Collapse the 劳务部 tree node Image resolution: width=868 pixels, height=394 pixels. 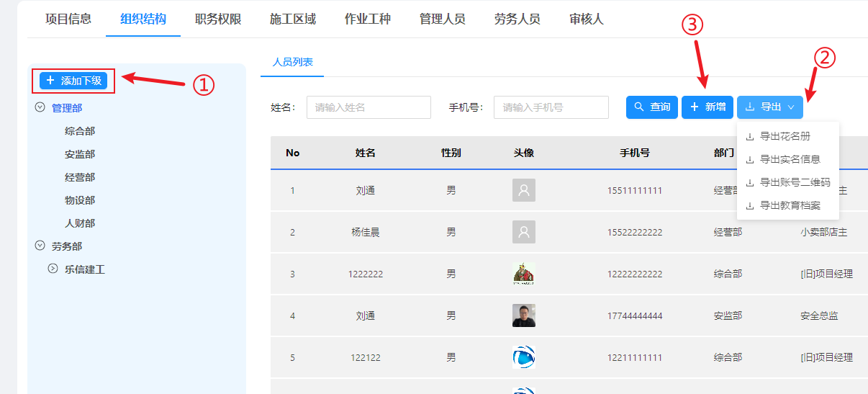[x=40, y=246]
